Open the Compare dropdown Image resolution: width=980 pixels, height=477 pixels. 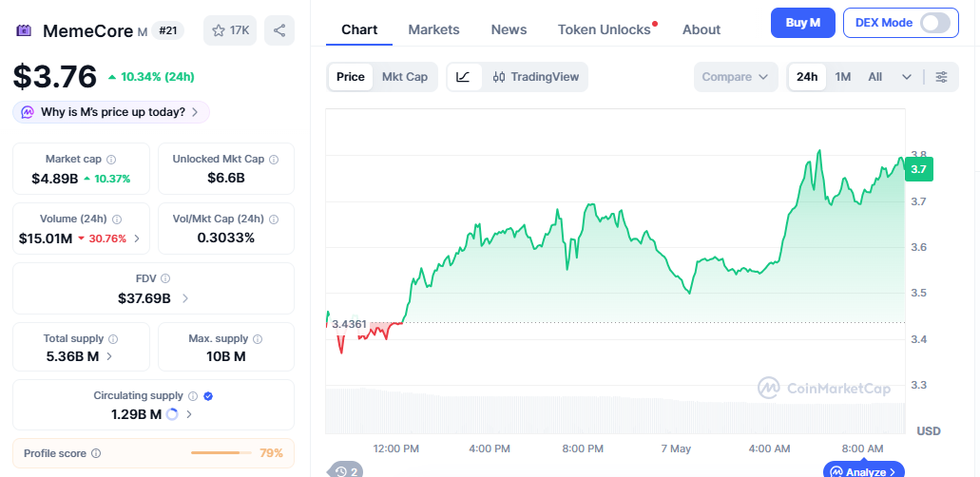[736, 77]
